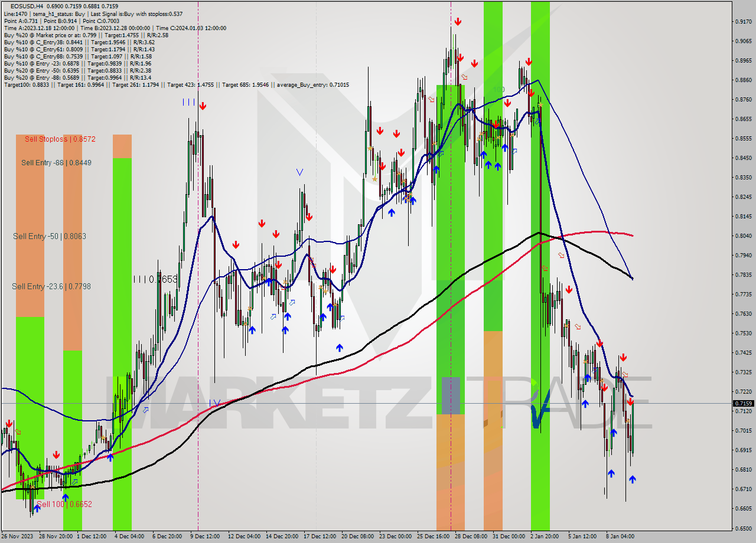Viewport: 756px width, 543px height.
Task: Click the 0.8040 price axis label
Action: pos(744,236)
